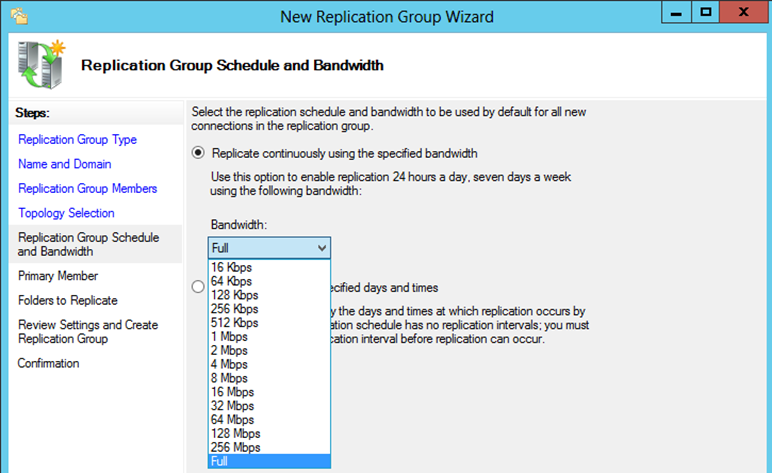Select the highlighted Full bandwidth option

pos(220,461)
